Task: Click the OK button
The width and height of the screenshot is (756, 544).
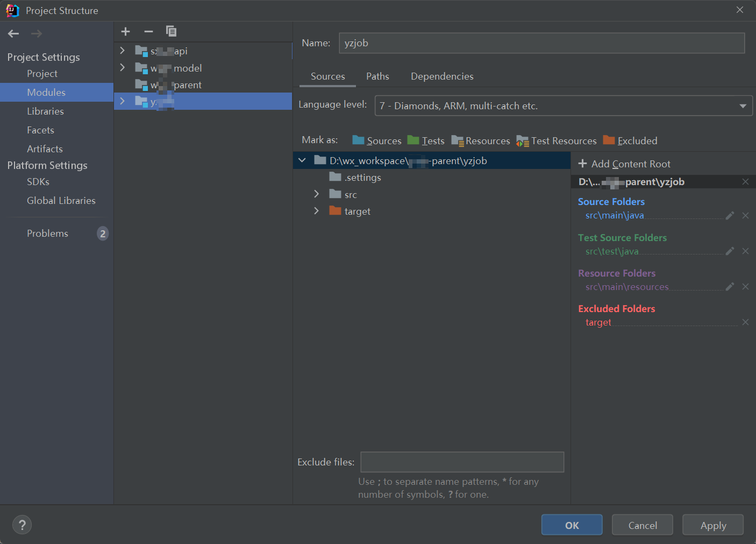Action: click(572, 525)
